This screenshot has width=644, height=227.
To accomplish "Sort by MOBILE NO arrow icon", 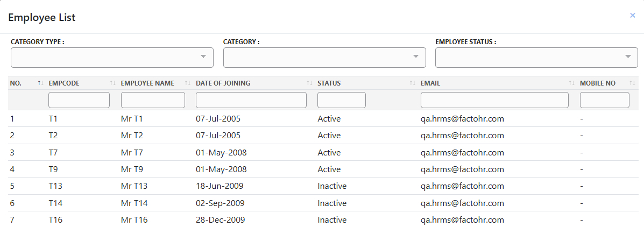I will [x=632, y=83].
